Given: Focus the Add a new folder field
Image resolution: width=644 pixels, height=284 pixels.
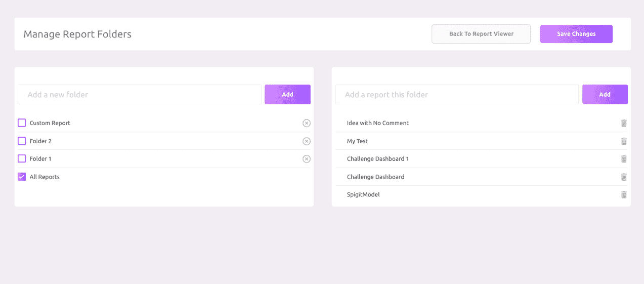Looking at the screenshot, I should pos(140,95).
